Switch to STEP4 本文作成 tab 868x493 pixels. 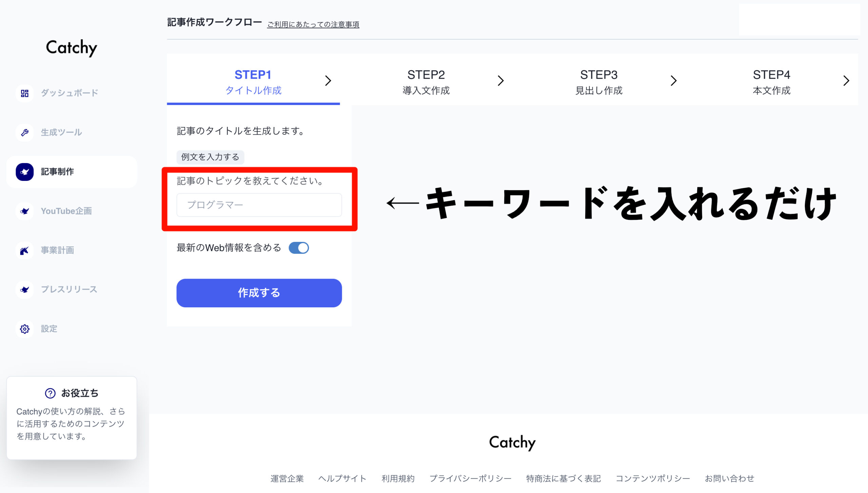(x=771, y=82)
